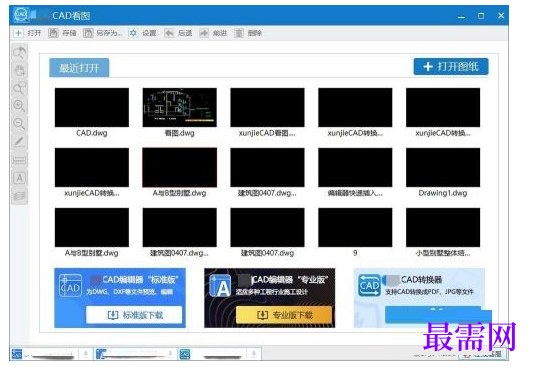The image size is (535, 368).
Task: Select the zoom window tool
Action: [19, 88]
